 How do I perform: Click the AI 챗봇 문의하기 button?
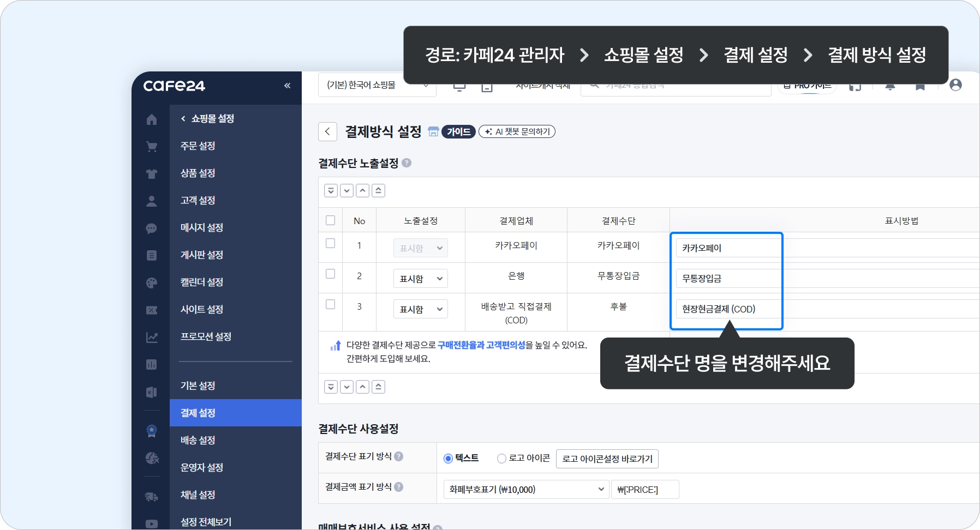coord(517,131)
